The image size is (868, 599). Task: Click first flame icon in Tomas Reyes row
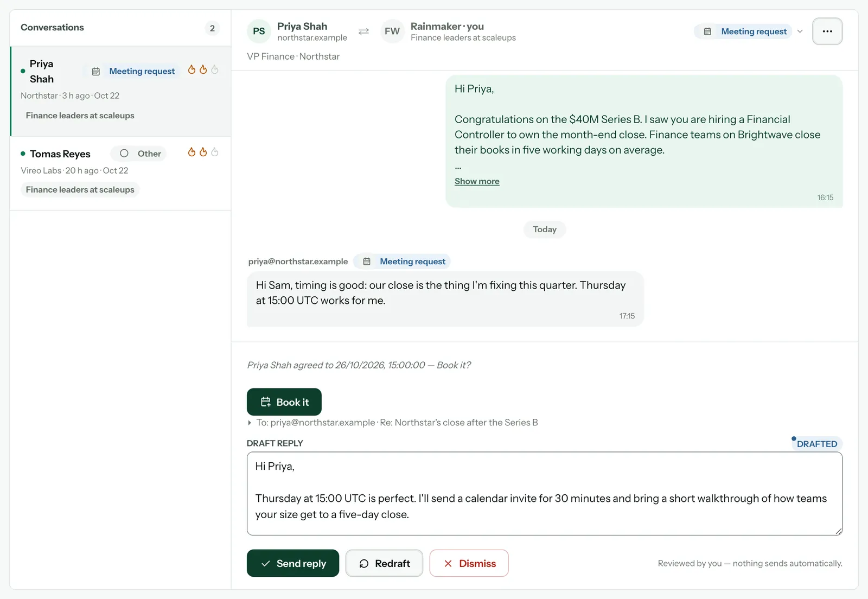pos(192,152)
